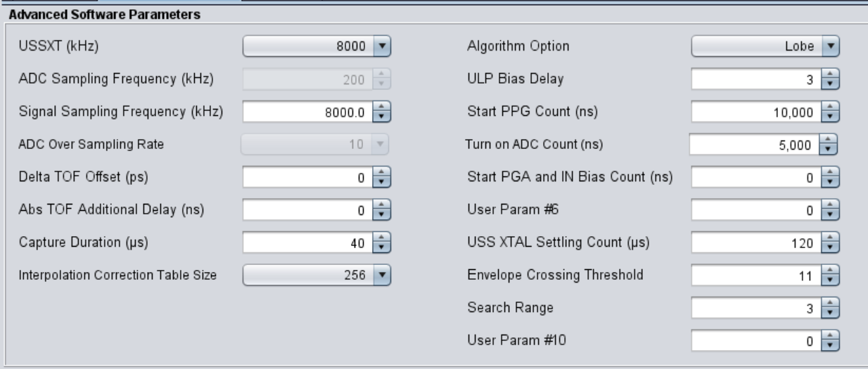868x369 pixels.
Task: Click the USS XTAL Settling Count field
Action: tap(755, 242)
